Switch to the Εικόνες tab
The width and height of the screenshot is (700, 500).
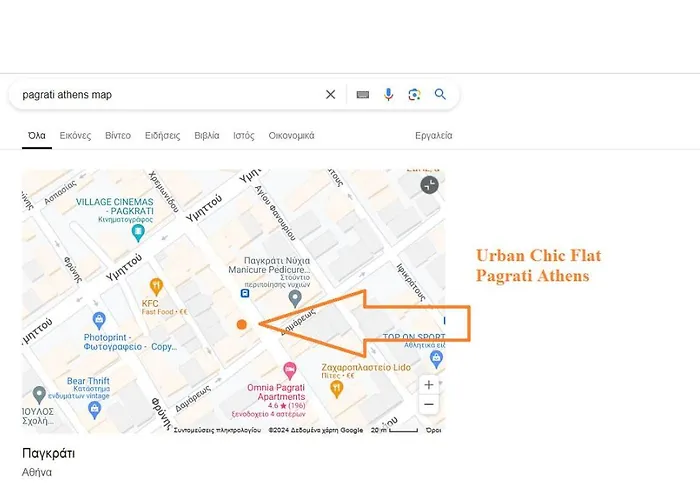pyautogui.click(x=75, y=136)
